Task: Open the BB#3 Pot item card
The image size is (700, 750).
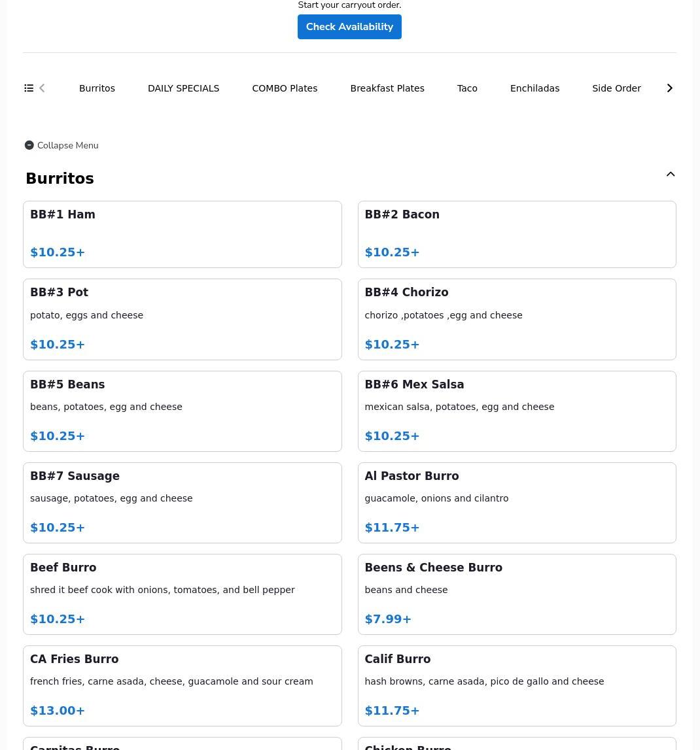Action: point(183,320)
